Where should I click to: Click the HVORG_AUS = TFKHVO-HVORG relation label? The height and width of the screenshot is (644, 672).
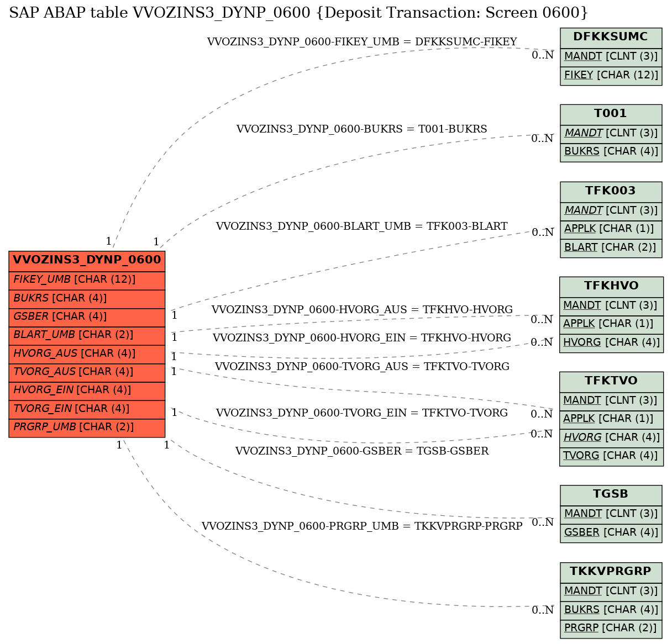tap(362, 310)
